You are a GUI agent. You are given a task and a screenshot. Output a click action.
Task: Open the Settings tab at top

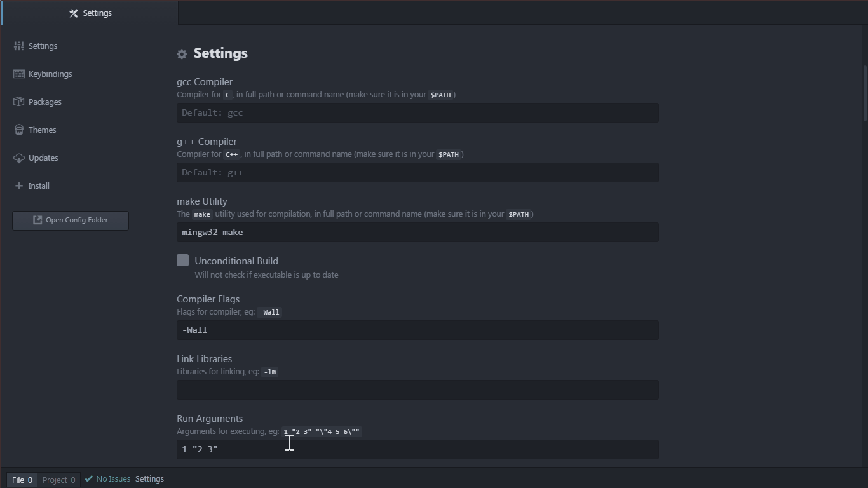[x=90, y=13]
